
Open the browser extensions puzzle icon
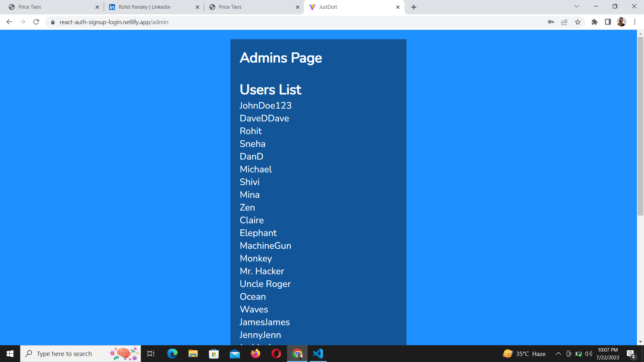(594, 22)
